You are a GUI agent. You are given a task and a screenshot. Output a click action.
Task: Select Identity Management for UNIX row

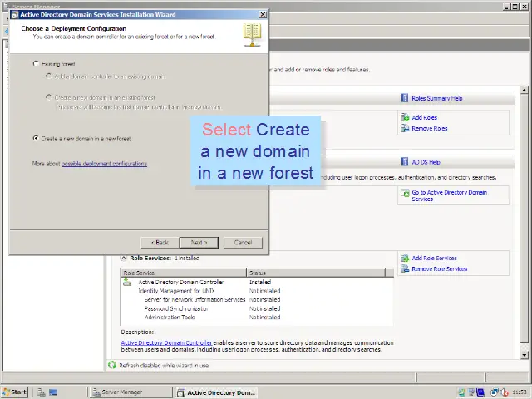coord(257,291)
